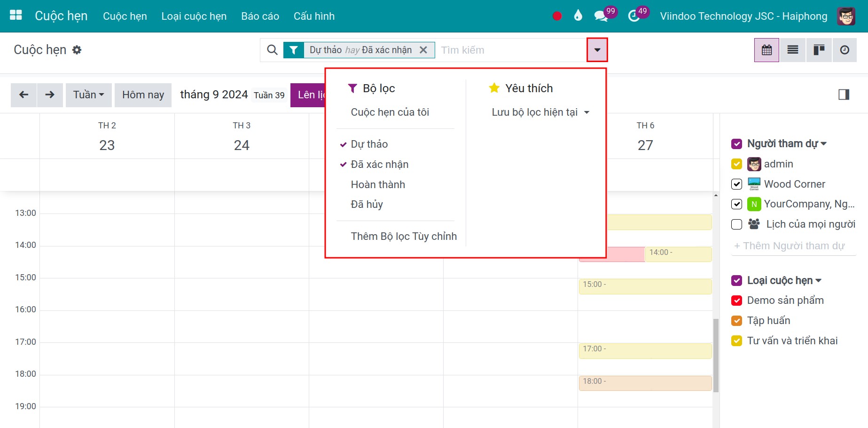
Task: Remove the Dự thảo hay Đã xác nhận filter
Action: click(423, 50)
